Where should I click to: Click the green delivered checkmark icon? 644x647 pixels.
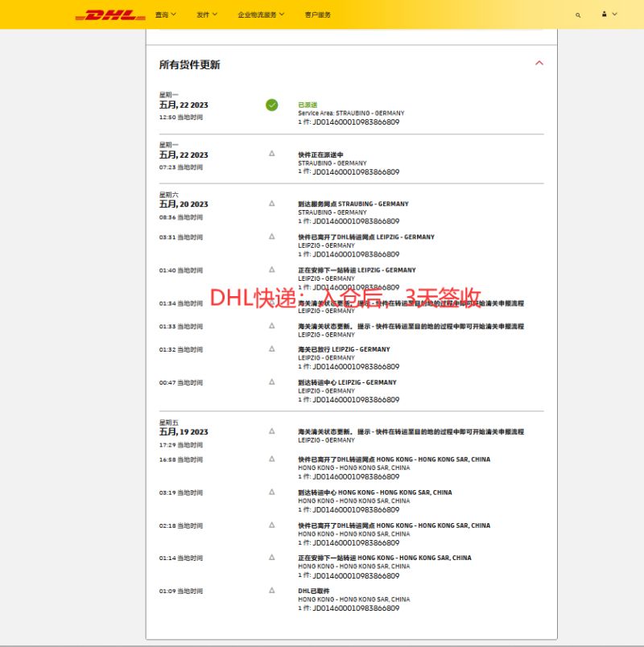tap(271, 105)
